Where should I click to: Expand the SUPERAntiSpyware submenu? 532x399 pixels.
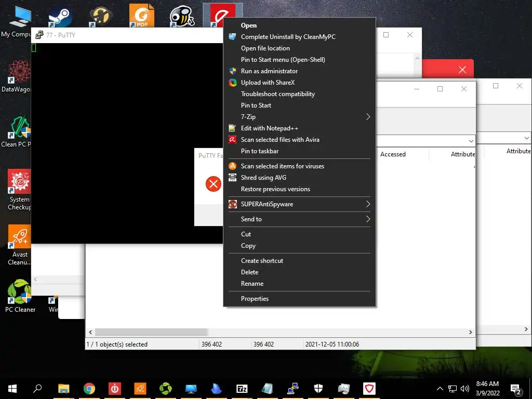(x=299, y=204)
